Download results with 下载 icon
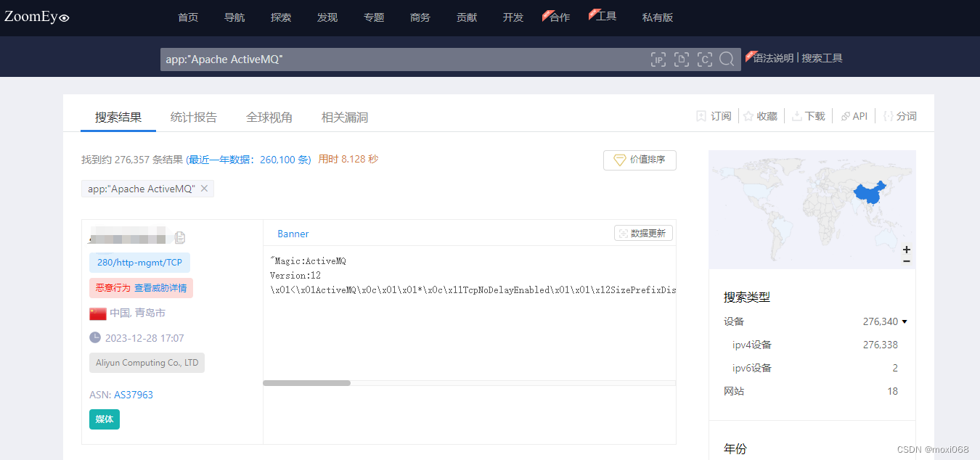Viewport: 980px width, 460px height. (x=796, y=116)
